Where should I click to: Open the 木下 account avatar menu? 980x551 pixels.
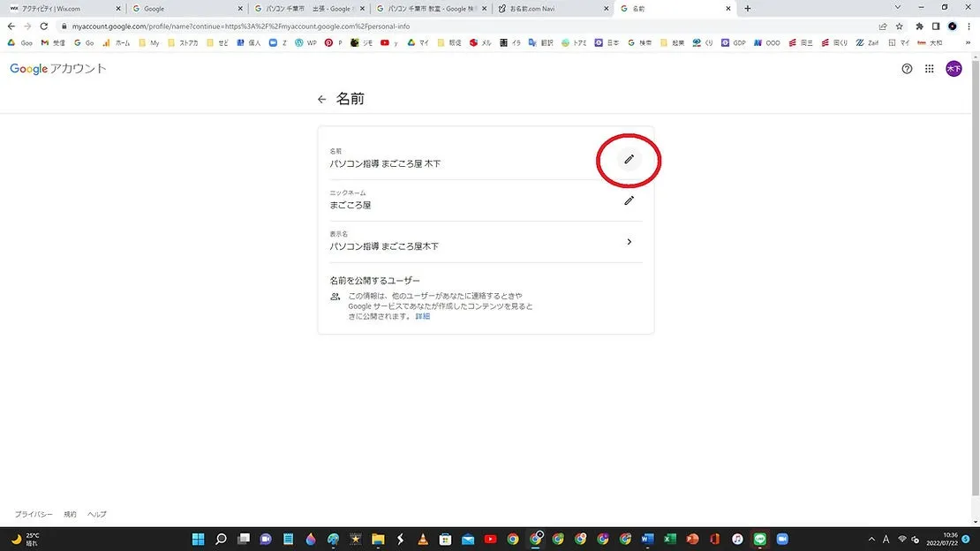pyautogui.click(x=954, y=69)
